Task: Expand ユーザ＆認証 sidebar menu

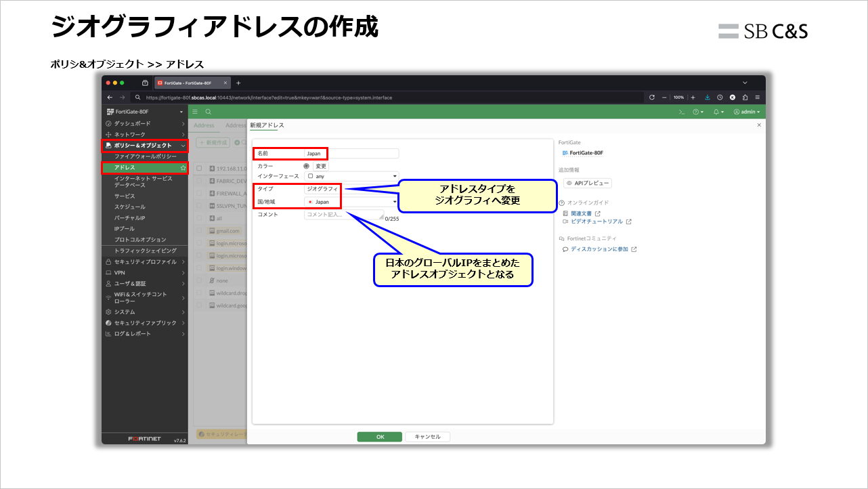Action: 144,283
